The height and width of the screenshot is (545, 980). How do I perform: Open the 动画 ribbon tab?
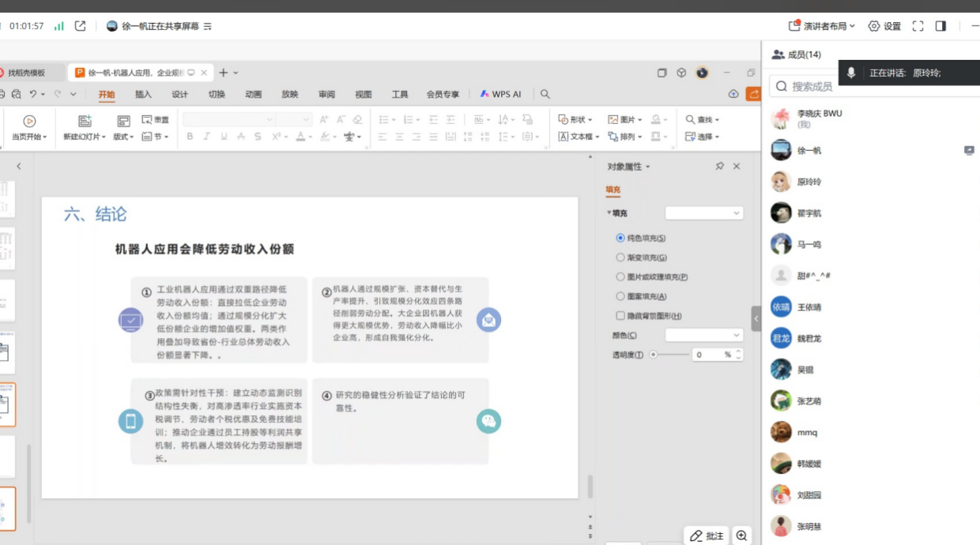253,94
